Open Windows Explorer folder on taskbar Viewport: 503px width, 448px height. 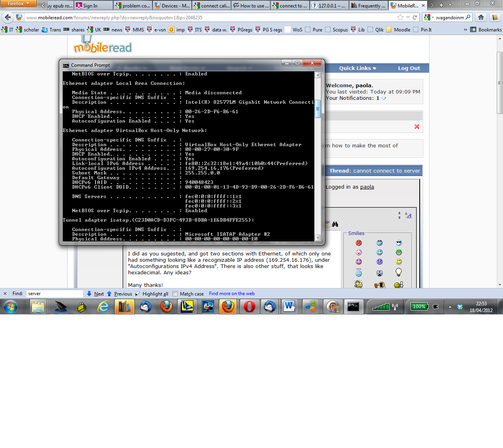38,307
